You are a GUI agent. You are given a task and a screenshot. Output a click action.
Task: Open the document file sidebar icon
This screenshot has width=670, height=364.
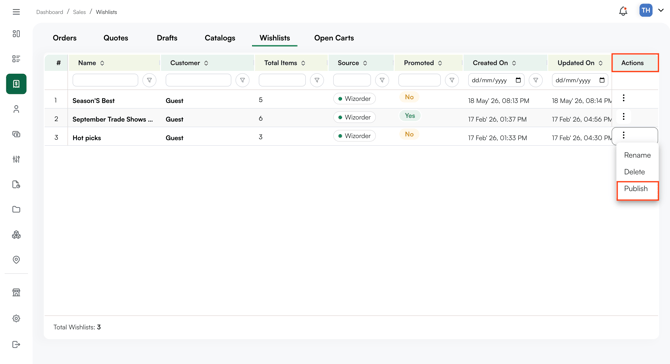(16, 185)
